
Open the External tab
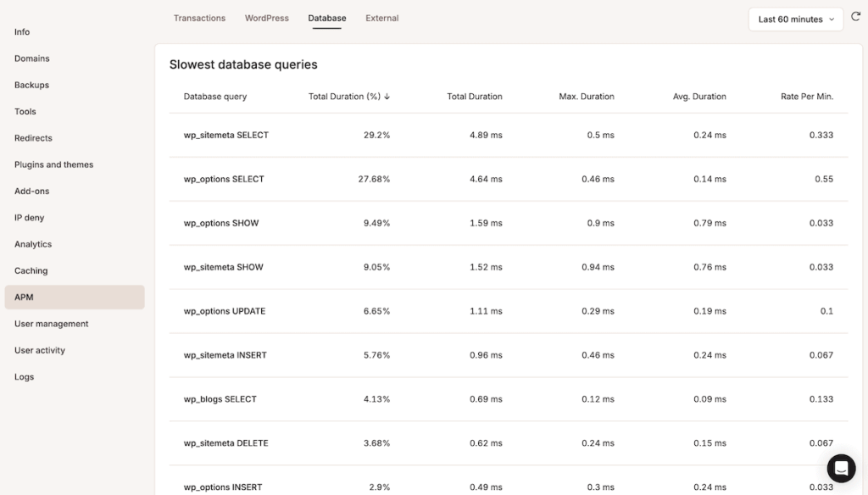(381, 17)
